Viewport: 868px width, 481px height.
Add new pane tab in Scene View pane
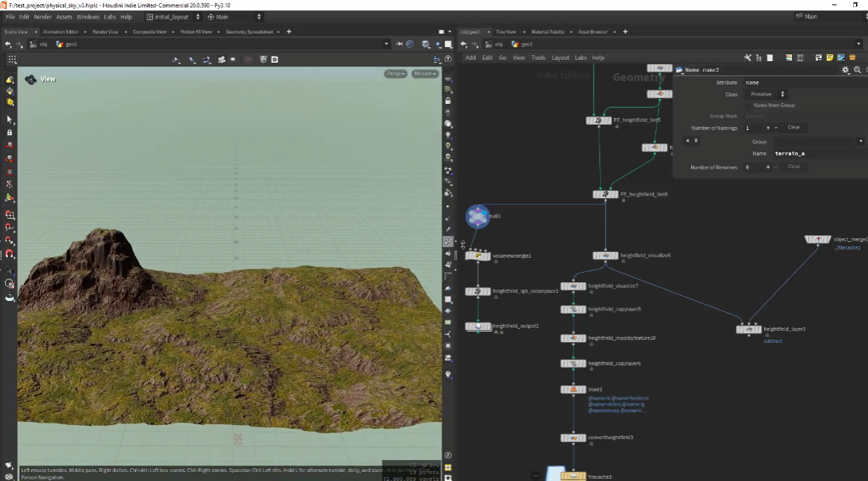(289, 32)
